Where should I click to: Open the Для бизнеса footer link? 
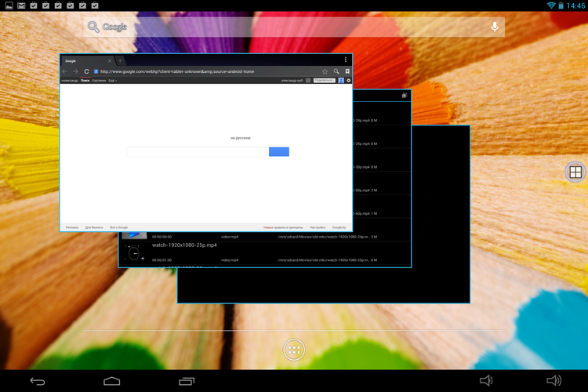click(x=94, y=227)
